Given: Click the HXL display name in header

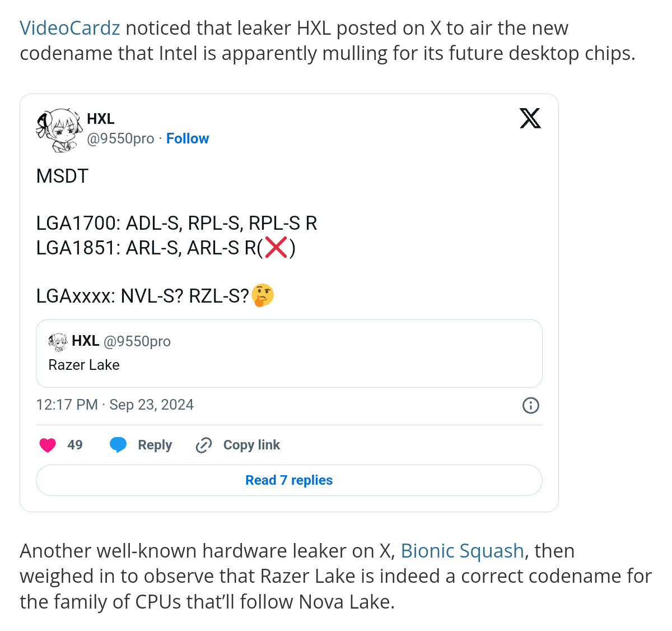Looking at the screenshot, I should pos(101,119).
